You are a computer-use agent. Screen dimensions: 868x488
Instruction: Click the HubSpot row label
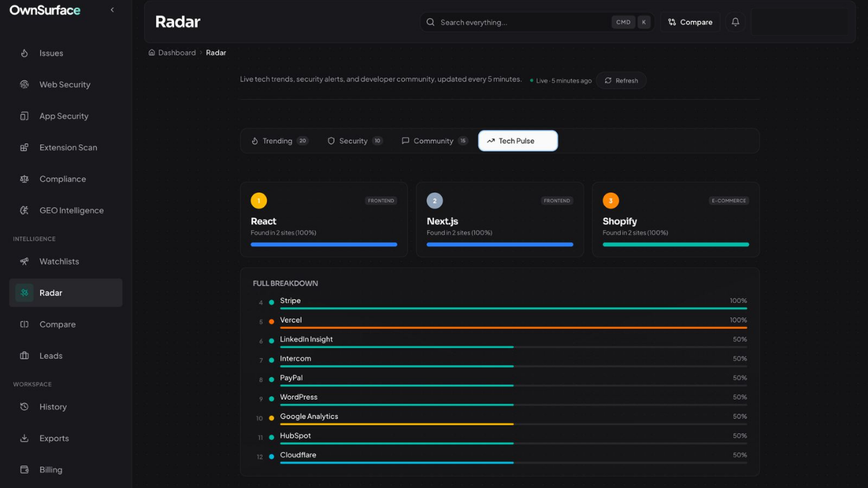[x=295, y=436]
